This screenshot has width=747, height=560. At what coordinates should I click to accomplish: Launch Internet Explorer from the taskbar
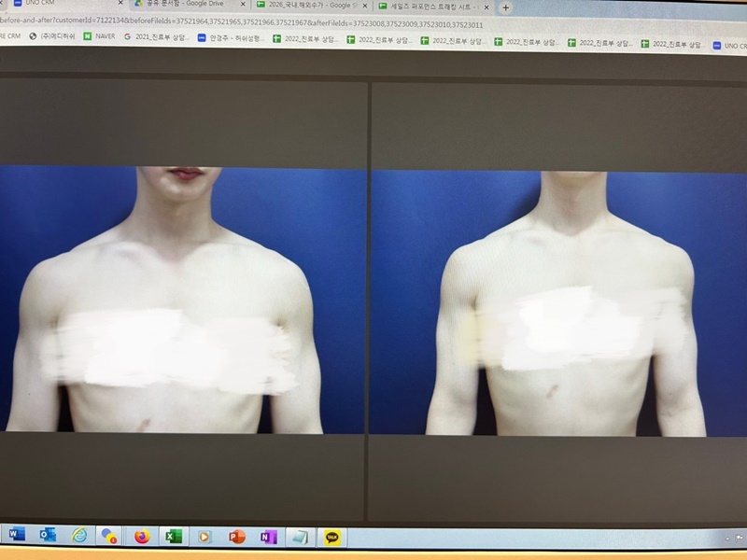[x=79, y=535]
